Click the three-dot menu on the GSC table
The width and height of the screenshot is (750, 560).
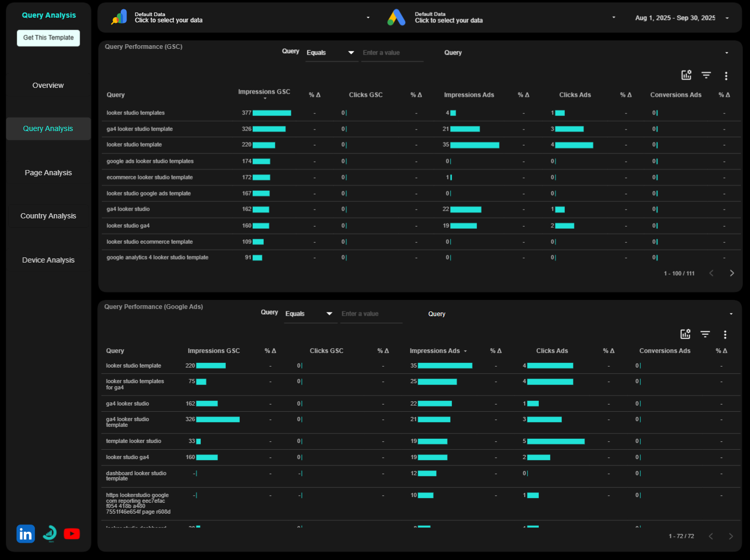pyautogui.click(x=726, y=75)
